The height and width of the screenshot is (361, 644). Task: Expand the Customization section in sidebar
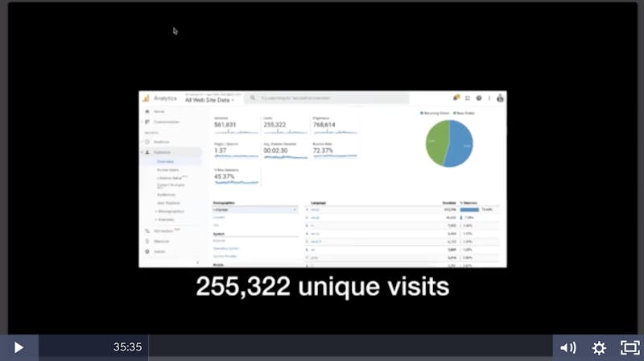[x=167, y=122]
